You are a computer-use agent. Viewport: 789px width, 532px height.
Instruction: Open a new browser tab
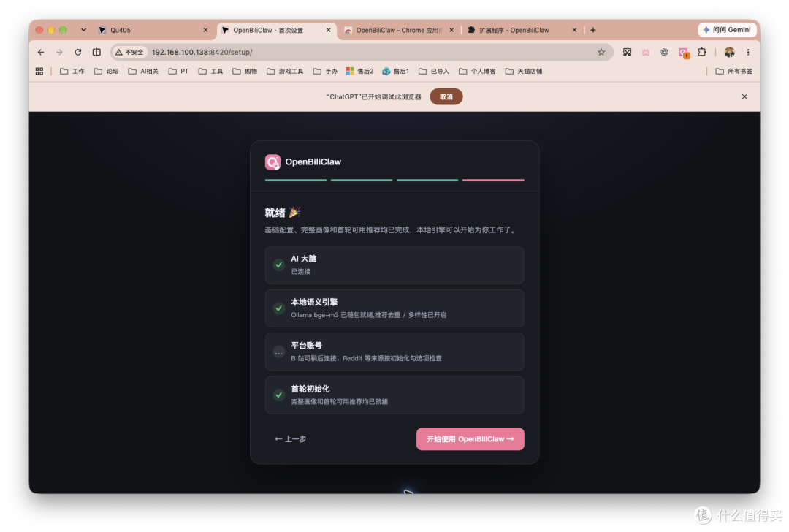pos(593,30)
